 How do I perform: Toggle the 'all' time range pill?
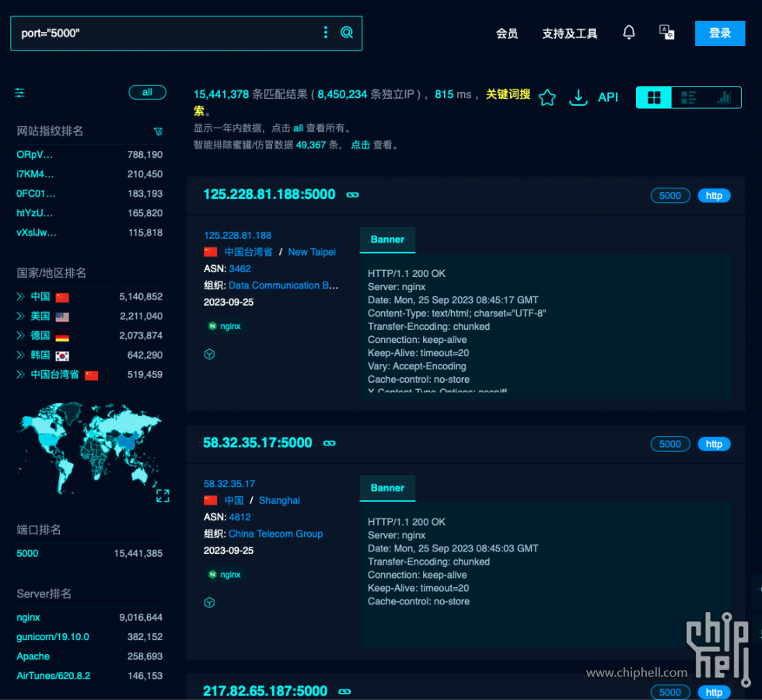[147, 93]
